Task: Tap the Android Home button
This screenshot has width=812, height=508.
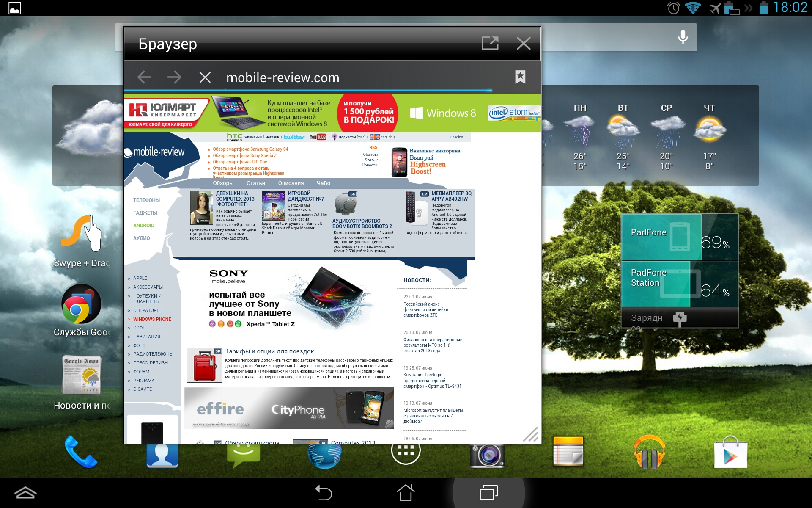Action: (406, 493)
